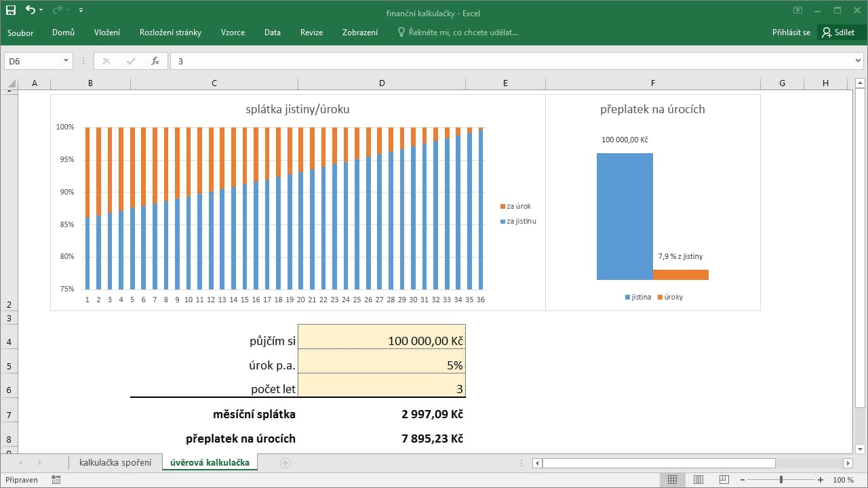Image resolution: width=868 pixels, height=488 pixels.
Task: Click the macro recording status bar icon
Action: click(x=56, y=480)
